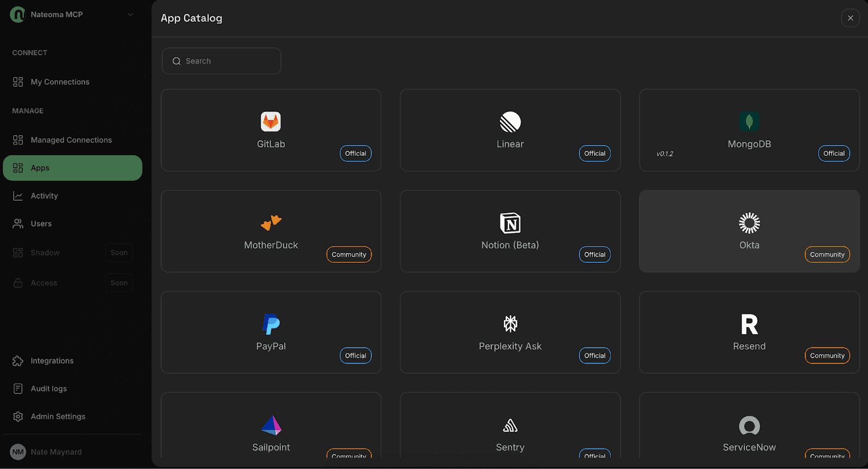Image resolution: width=868 pixels, height=469 pixels.
Task: Click the Nateoma MCP green logo
Action: (x=17, y=15)
